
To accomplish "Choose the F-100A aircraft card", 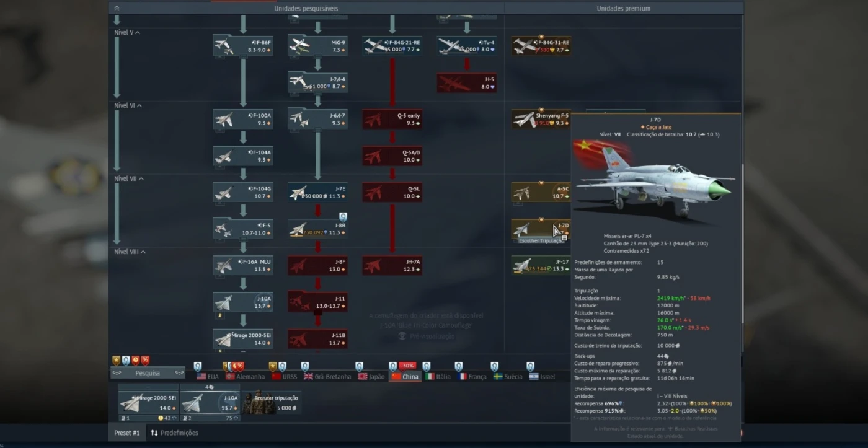I will 243,119.
